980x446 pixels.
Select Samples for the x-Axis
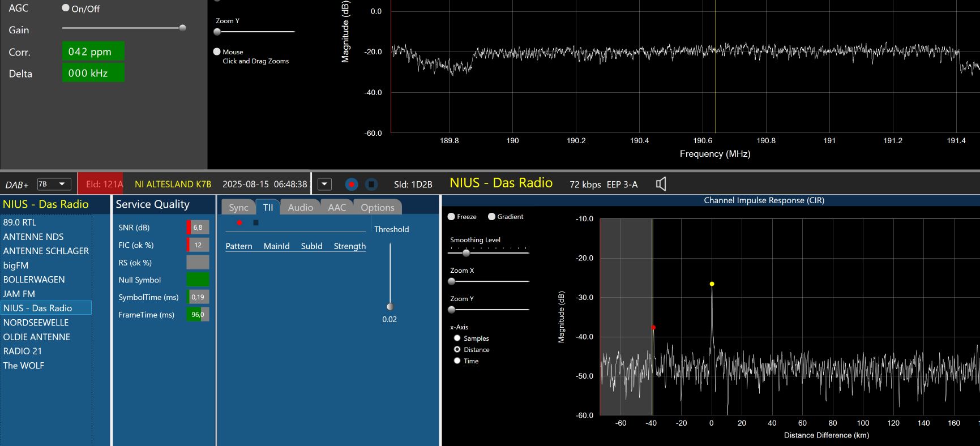pyautogui.click(x=457, y=338)
